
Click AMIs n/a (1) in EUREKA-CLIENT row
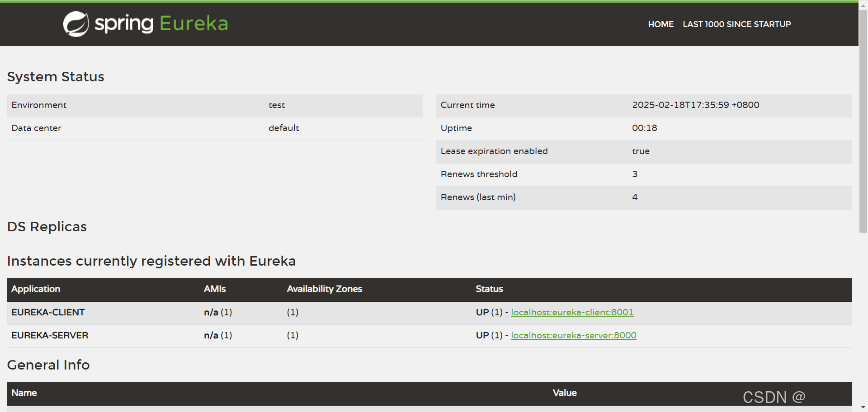tap(218, 313)
